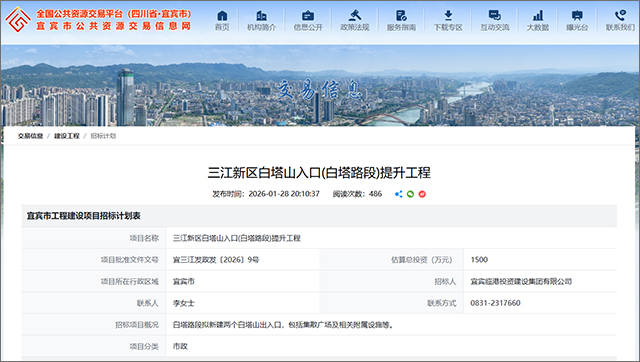This screenshot has width=640, height=362.
Task: Click contact 李女士
Action: pos(184,303)
